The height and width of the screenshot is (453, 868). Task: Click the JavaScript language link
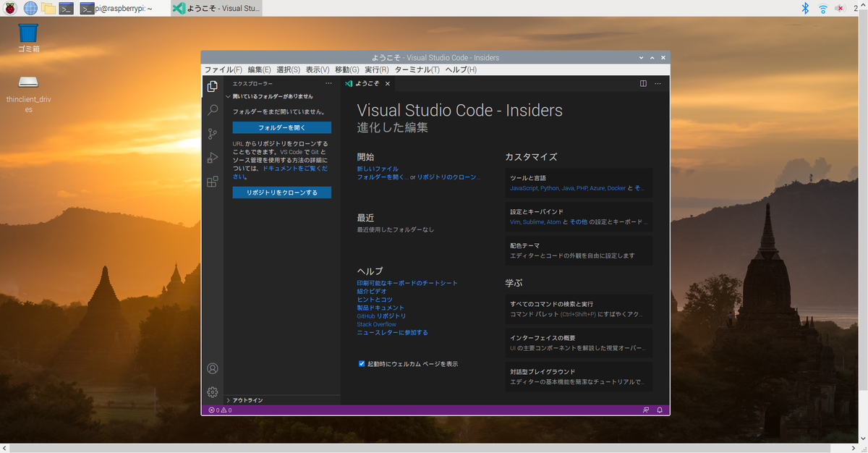tap(524, 188)
